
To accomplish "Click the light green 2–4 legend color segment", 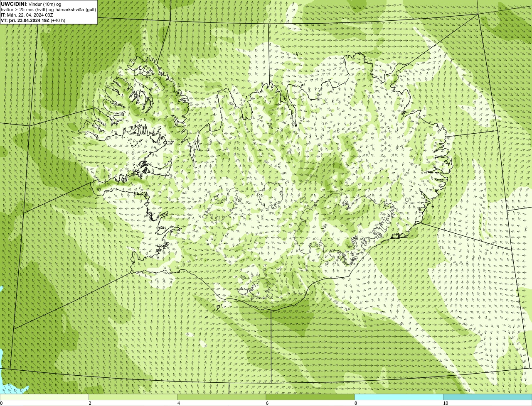I will coord(133,397).
